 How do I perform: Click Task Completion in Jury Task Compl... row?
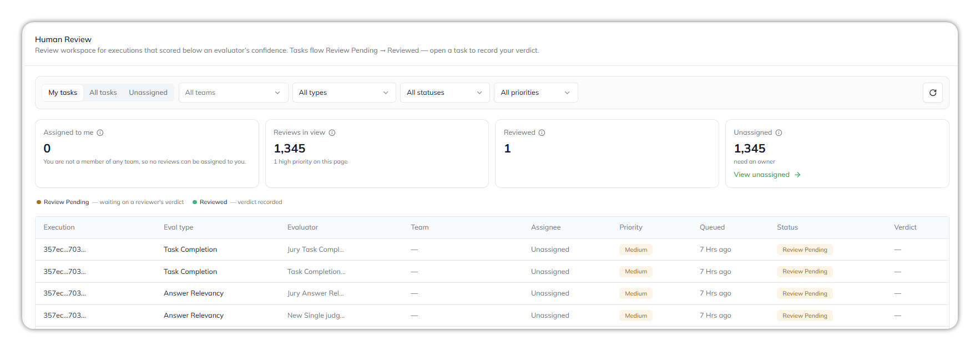pyautogui.click(x=190, y=250)
